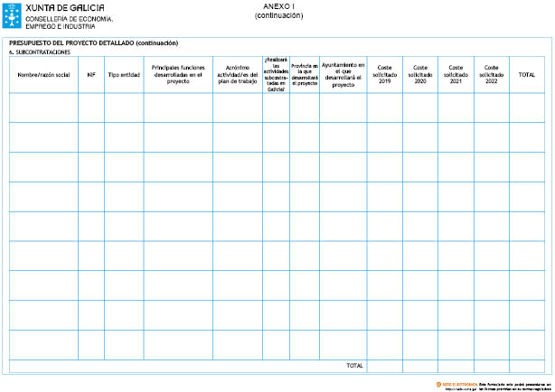Viewport: 555px width, 392px height.
Task: Click first row Coste solicitado 2021 field
Action: [x=456, y=107]
